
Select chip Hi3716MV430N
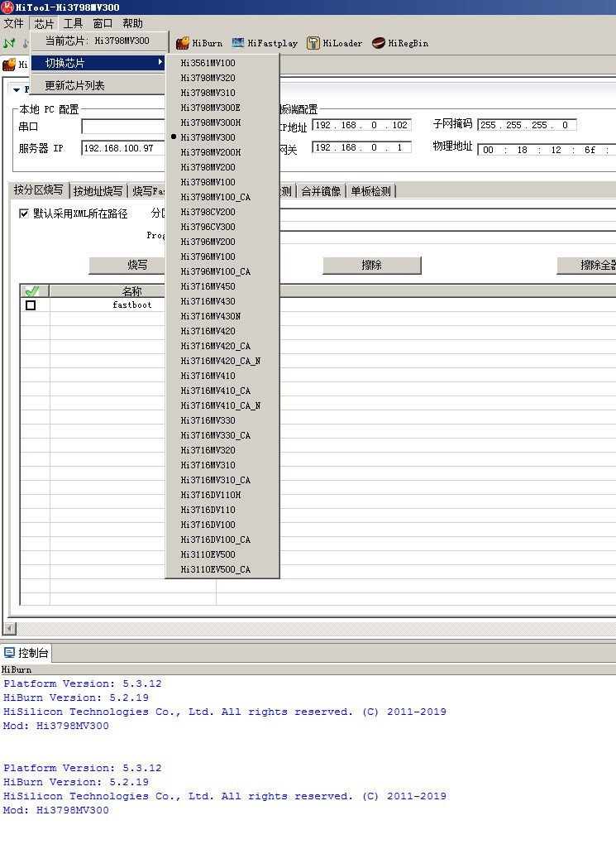222,316
